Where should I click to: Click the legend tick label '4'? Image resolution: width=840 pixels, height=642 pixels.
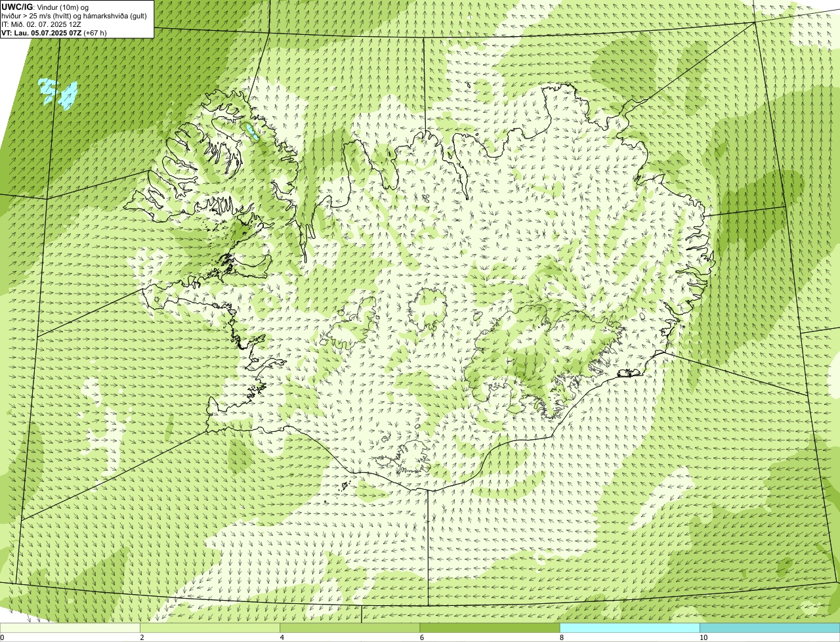tap(282, 637)
